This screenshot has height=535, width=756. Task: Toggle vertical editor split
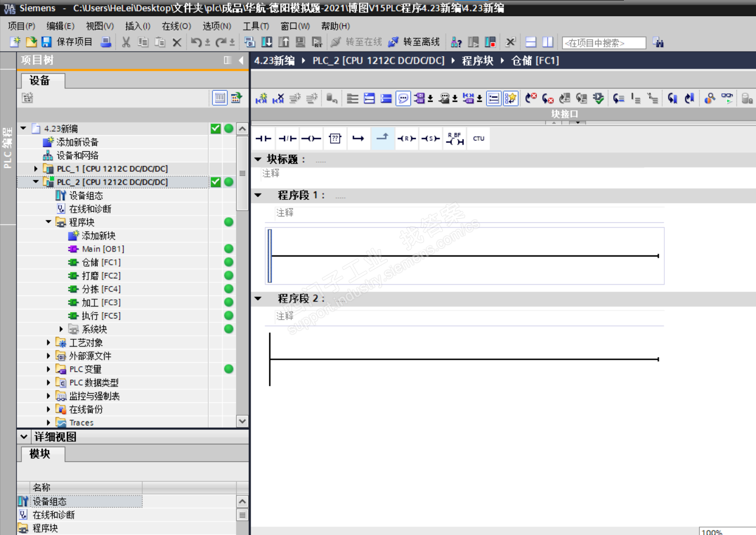pyautogui.click(x=548, y=42)
